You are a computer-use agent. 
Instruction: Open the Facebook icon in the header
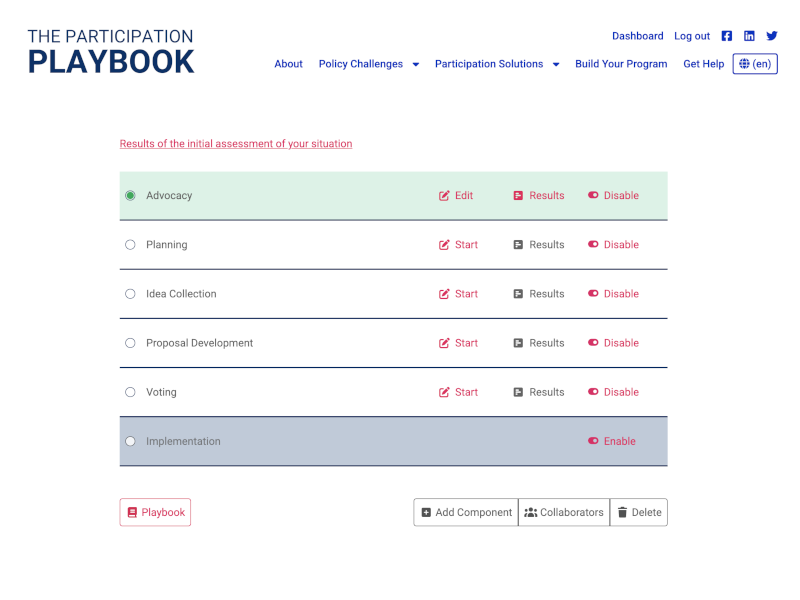pos(727,36)
